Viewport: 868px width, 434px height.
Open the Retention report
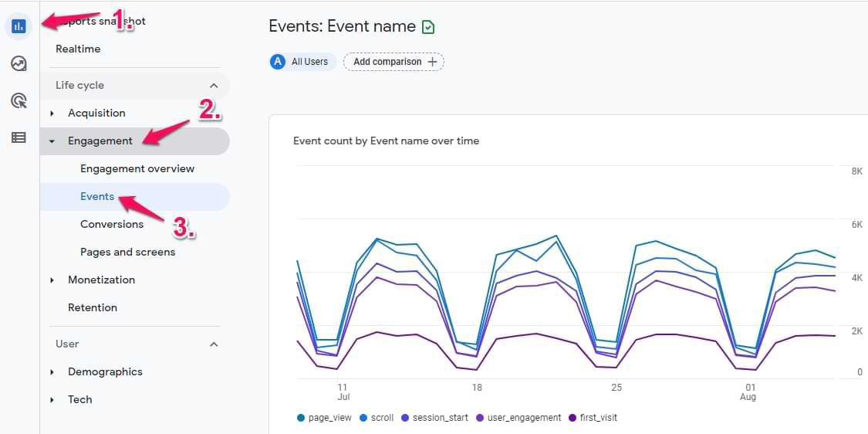(x=93, y=307)
